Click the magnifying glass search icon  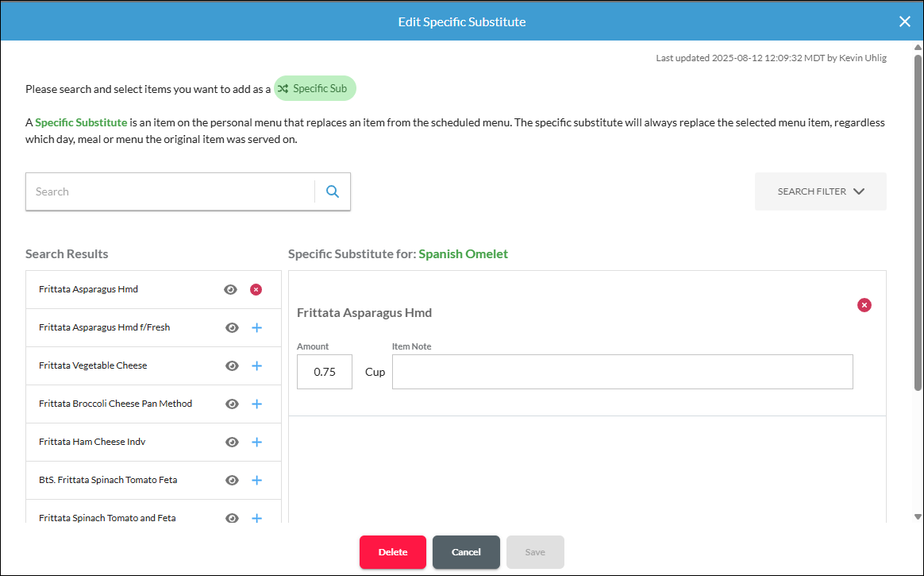click(x=333, y=191)
